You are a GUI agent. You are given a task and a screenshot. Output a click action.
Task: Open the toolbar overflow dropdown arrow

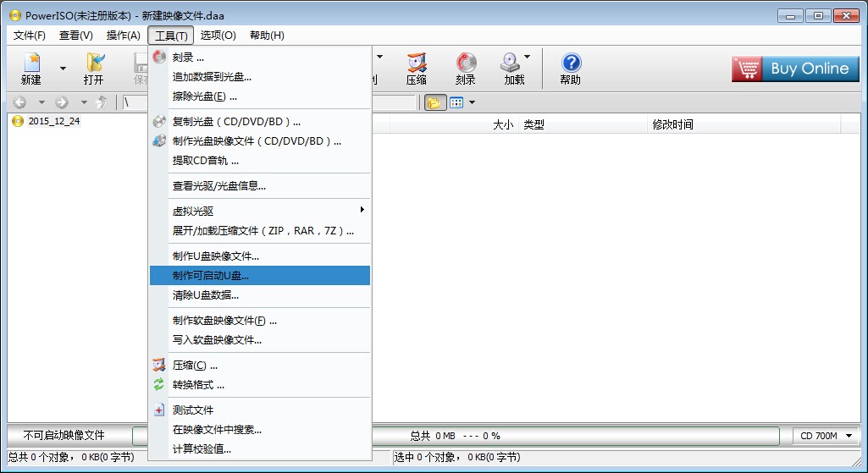pos(379,57)
